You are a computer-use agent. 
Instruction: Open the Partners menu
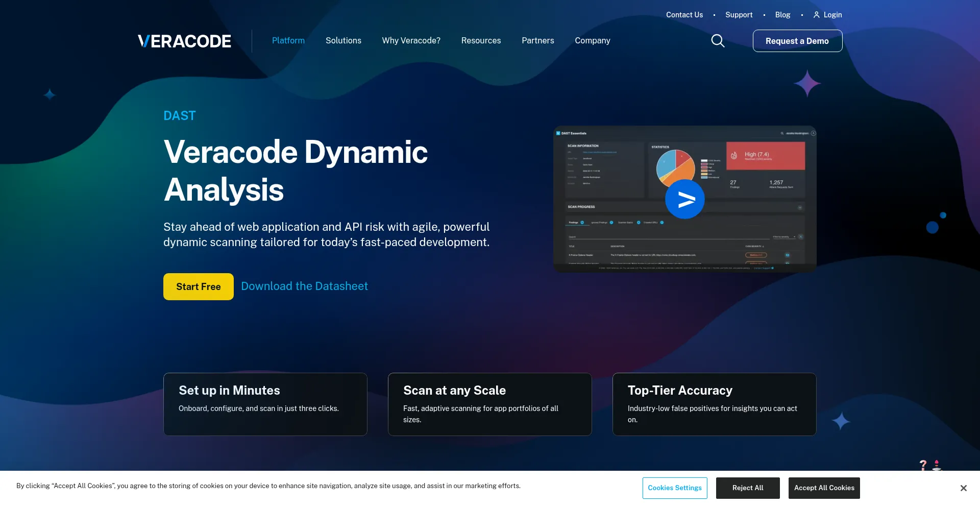click(x=538, y=40)
